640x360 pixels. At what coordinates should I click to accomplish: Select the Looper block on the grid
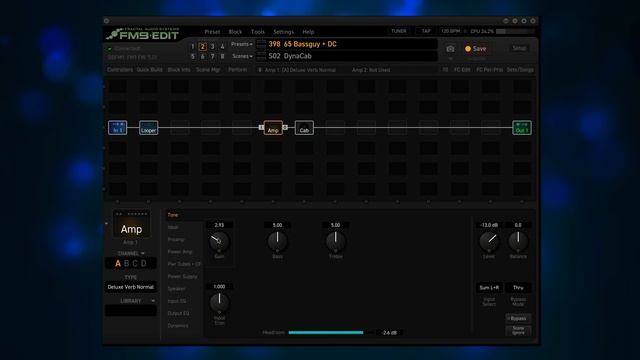click(x=149, y=128)
